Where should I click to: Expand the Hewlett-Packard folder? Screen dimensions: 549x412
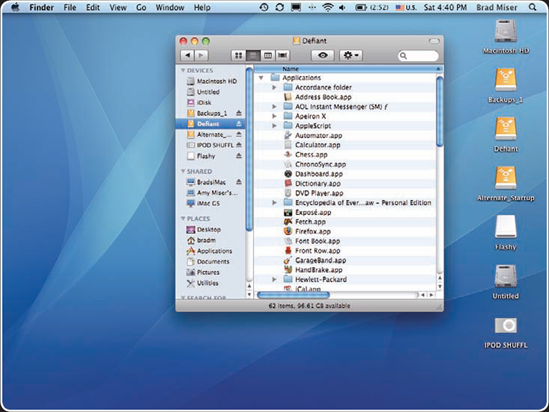tap(274, 279)
